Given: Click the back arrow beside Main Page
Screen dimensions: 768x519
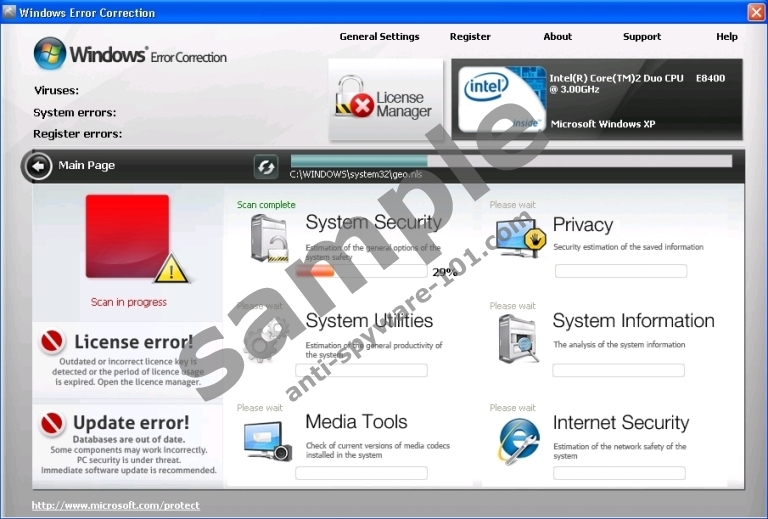Looking at the screenshot, I should [x=38, y=166].
